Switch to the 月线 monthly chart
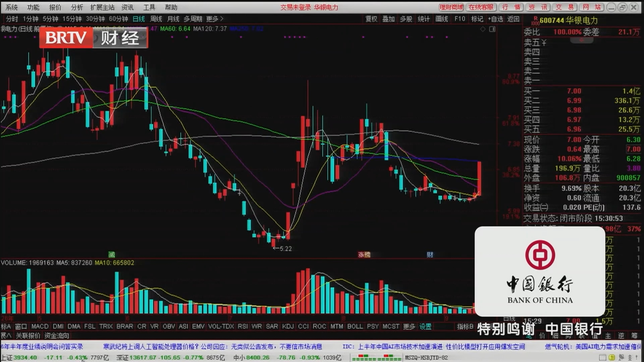This screenshot has height=362, width=644. pos(173,19)
